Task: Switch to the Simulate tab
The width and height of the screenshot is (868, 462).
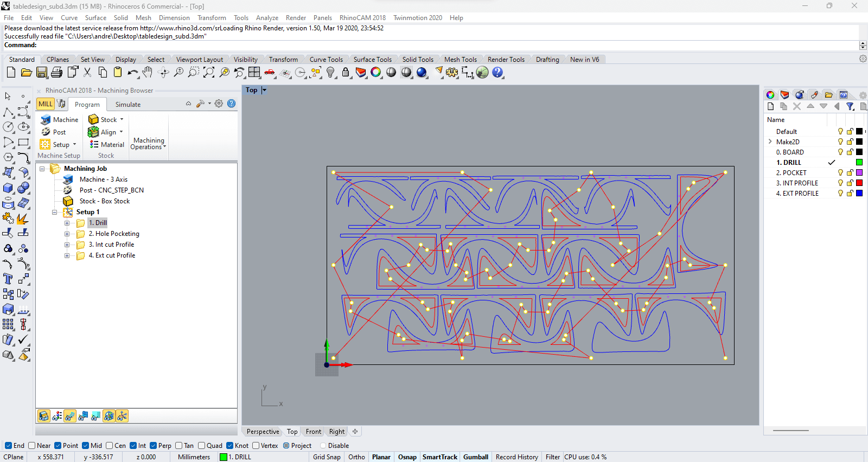Action: pyautogui.click(x=127, y=105)
